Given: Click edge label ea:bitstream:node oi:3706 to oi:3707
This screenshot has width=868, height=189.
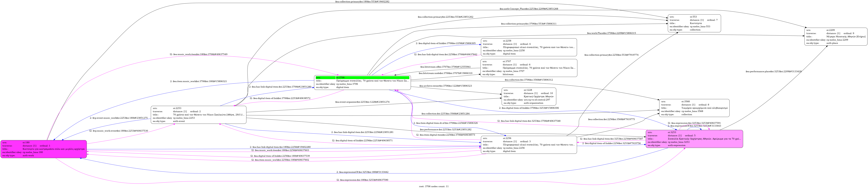Looking at the screenshot, I should (x=445, y=73).
